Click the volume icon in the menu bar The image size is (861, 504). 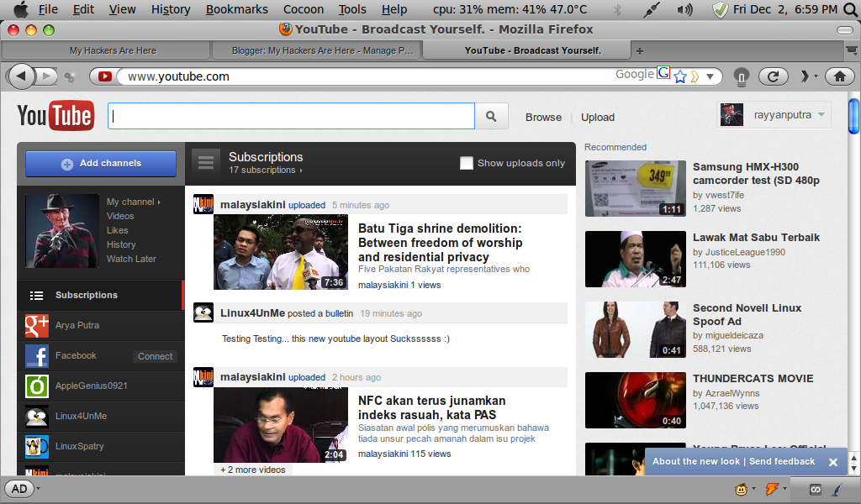pyautogui.click(x=684, y=10)
